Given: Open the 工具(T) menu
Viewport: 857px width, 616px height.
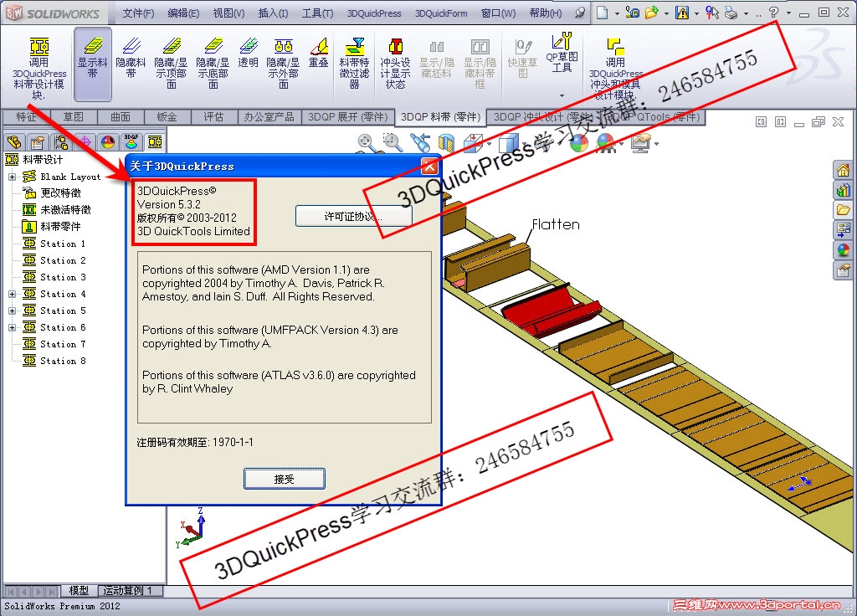Looking at the screenshot, I should (x=317, y=13).
